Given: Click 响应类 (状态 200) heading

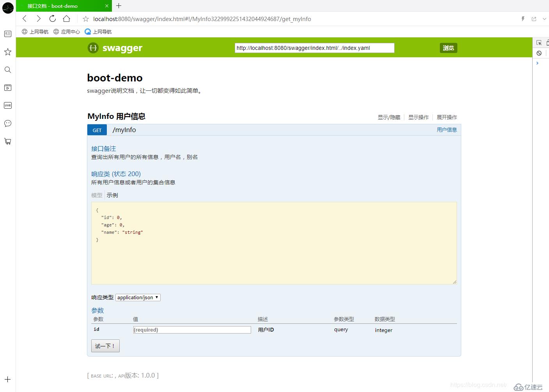Looking at the screenshot, I should (x=116, y=174).
